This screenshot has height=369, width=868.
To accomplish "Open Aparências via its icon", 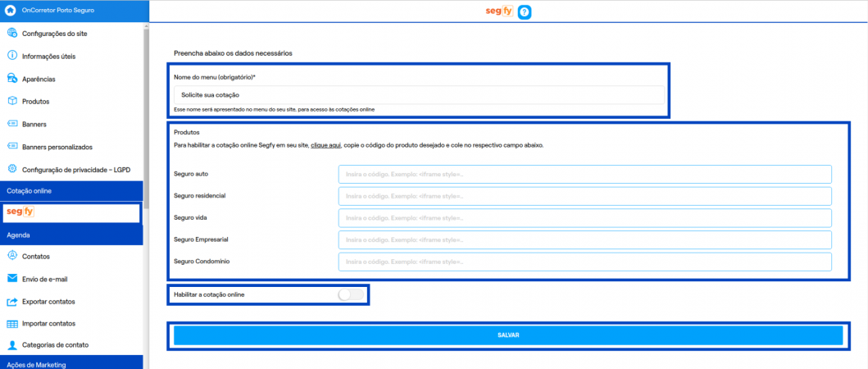I will [x=12, y=79].
